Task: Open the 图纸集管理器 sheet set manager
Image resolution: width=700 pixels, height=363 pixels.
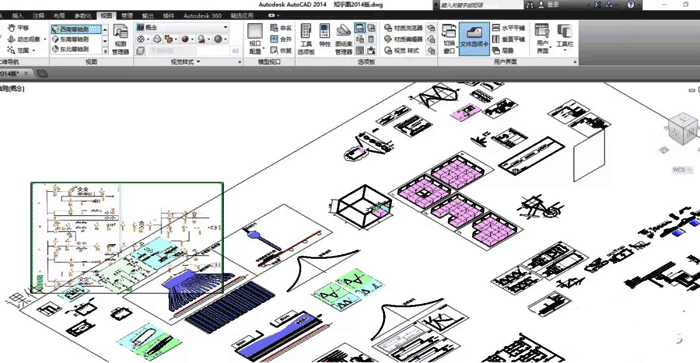Action: [343, 40]
